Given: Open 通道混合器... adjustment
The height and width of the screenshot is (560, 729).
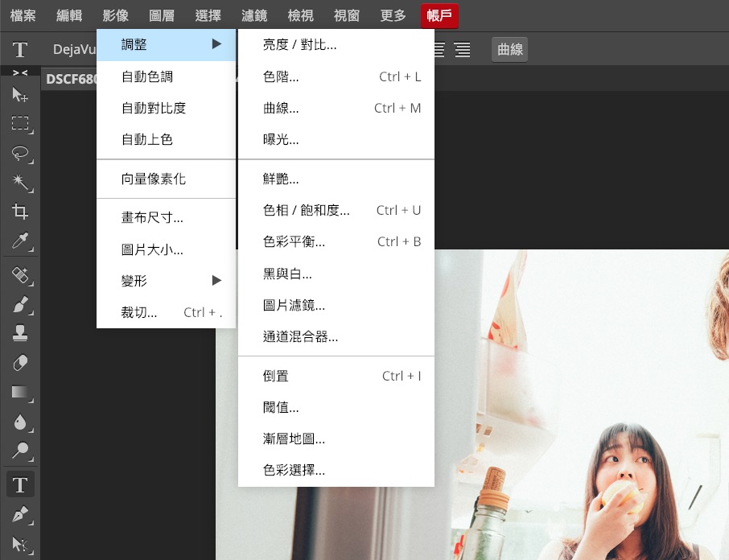Looking at the screenshot, I should pos(336,336).
